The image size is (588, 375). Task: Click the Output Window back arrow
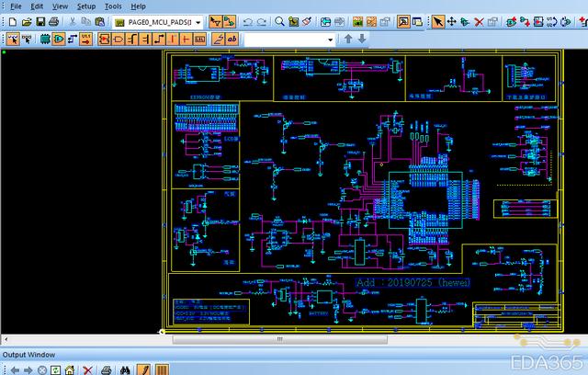tap(15, 370)
